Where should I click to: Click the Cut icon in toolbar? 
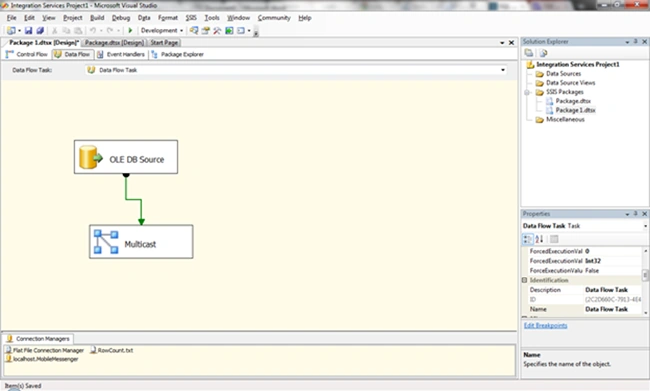click(x=54, y=30)
